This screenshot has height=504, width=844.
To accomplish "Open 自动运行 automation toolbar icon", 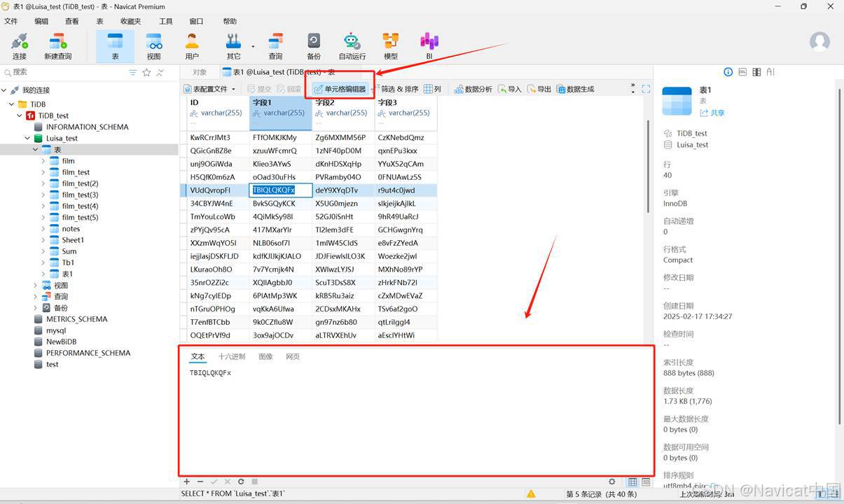I will tap(352, 46).
